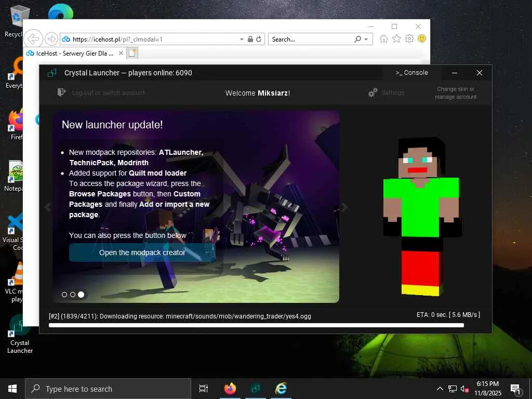
Task: Open the Internet Explorer Home icon
Action: tap(384, 38)
